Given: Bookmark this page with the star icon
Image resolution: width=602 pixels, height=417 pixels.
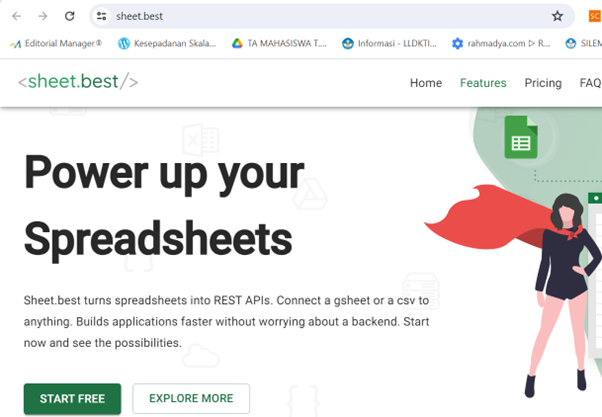Looking at the screenshot, I should pos(557,16).
